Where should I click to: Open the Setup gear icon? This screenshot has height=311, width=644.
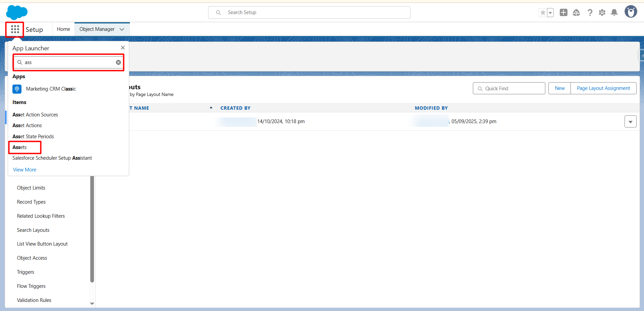pyautogui.click(x=602, y=13)
